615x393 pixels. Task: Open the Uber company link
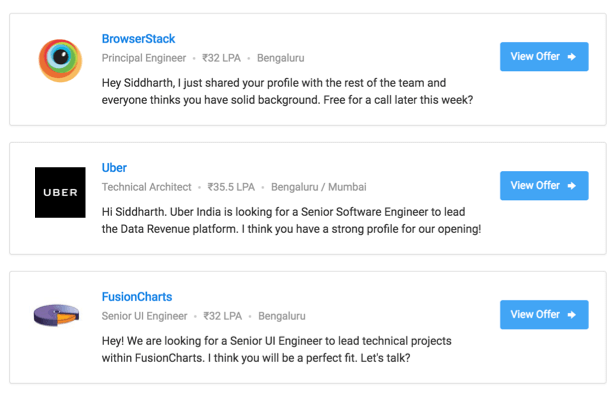(114, 168)
